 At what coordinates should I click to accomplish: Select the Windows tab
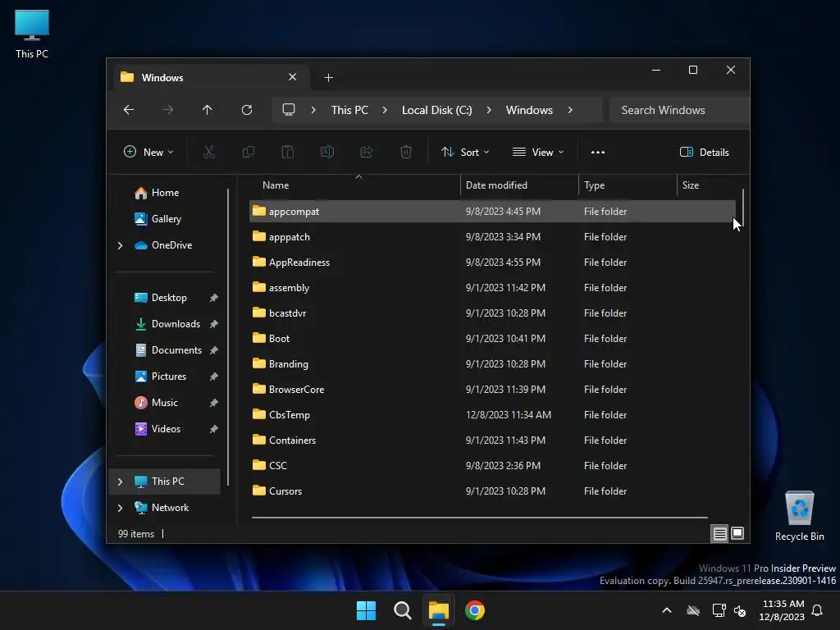click(209, 77)
